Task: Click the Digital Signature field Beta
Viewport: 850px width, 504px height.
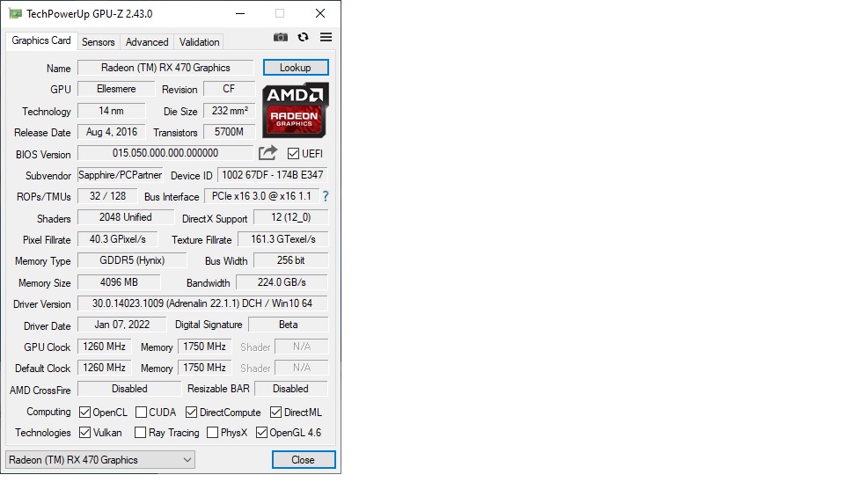Action: [x=289, y=324]
